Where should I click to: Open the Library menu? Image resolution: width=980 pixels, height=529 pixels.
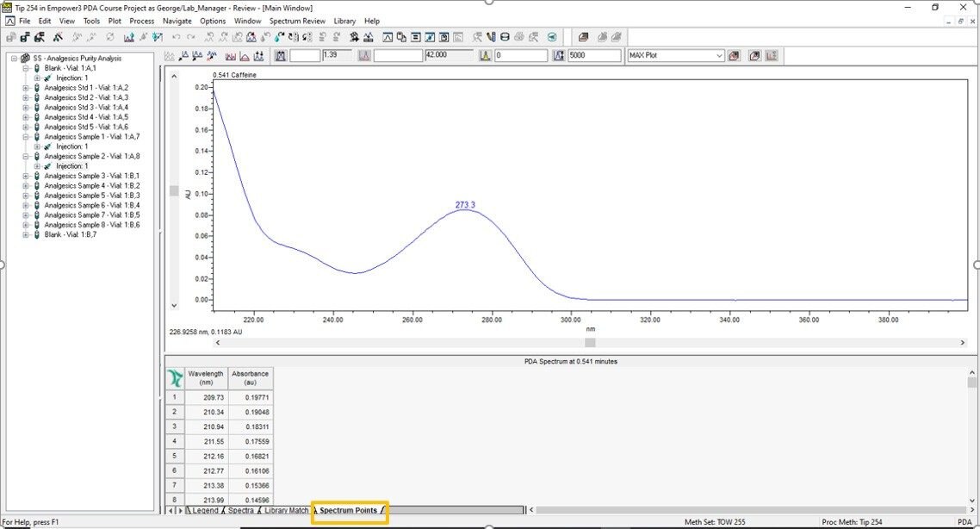[x=344, y=21]
